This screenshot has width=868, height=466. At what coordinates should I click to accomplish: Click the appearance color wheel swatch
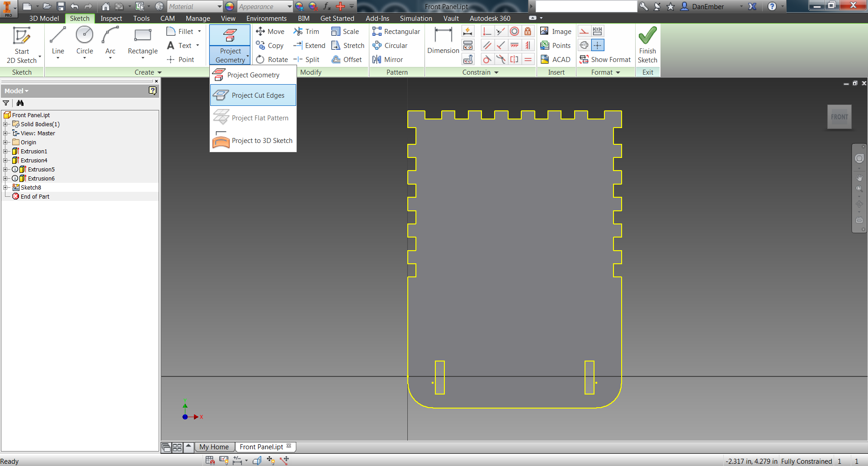tap(230, 6)
